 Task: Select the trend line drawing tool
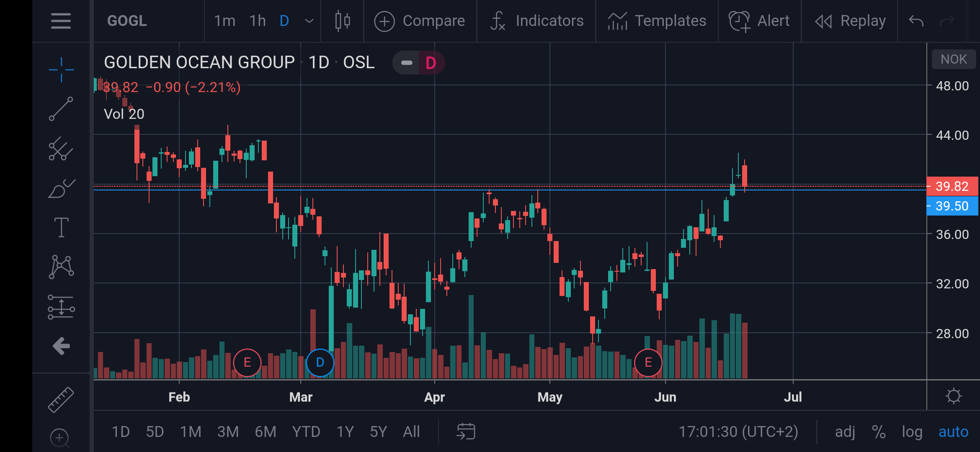[61, 109]
